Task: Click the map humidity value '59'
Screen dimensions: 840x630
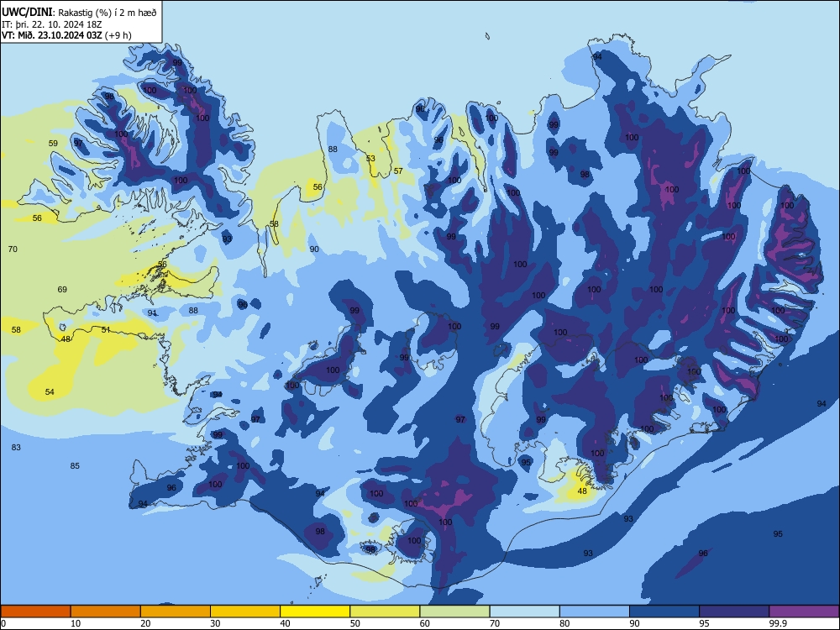Action: point(53,144)
